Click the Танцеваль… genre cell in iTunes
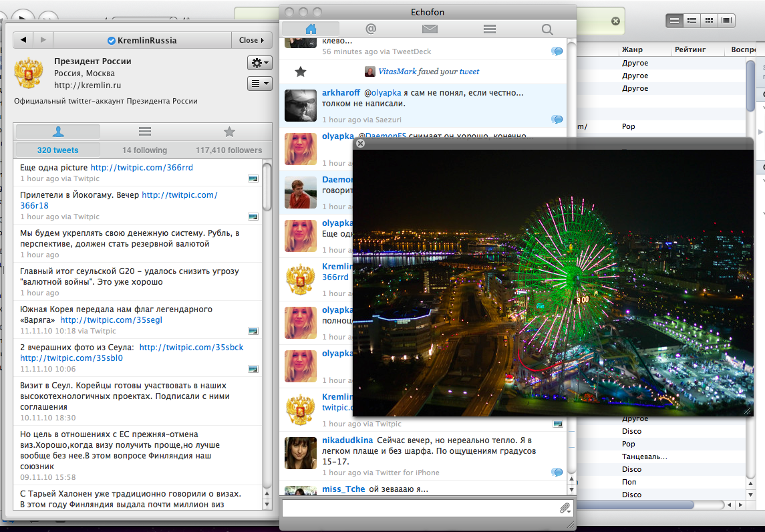Image resolution: width=765 pixels, height=532 pixels. pyautogui.click(x=645, y=457)
